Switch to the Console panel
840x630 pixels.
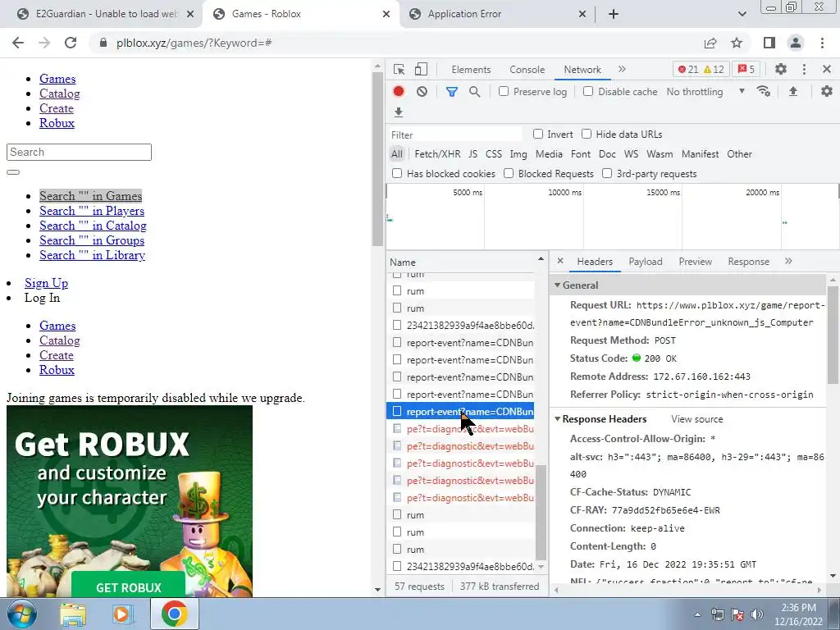(527, 70)
